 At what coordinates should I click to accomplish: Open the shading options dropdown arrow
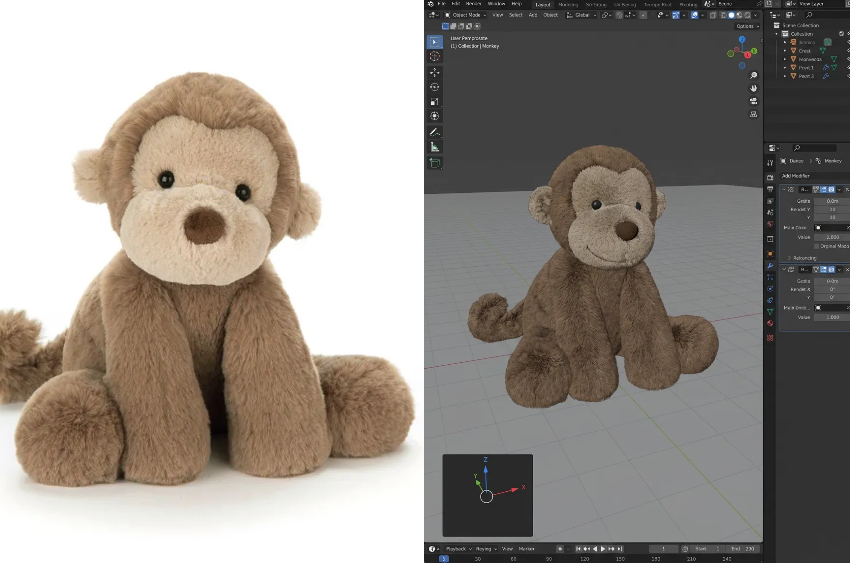[x=756, y=15]
